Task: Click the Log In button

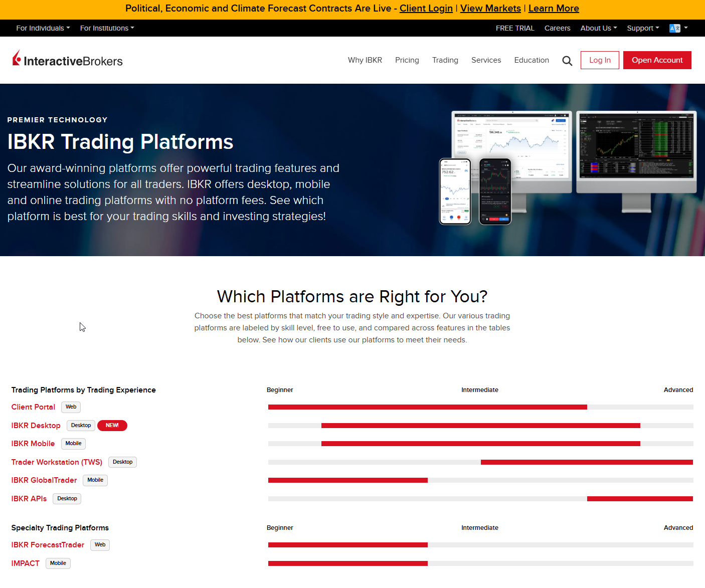Action: [600, 60]
